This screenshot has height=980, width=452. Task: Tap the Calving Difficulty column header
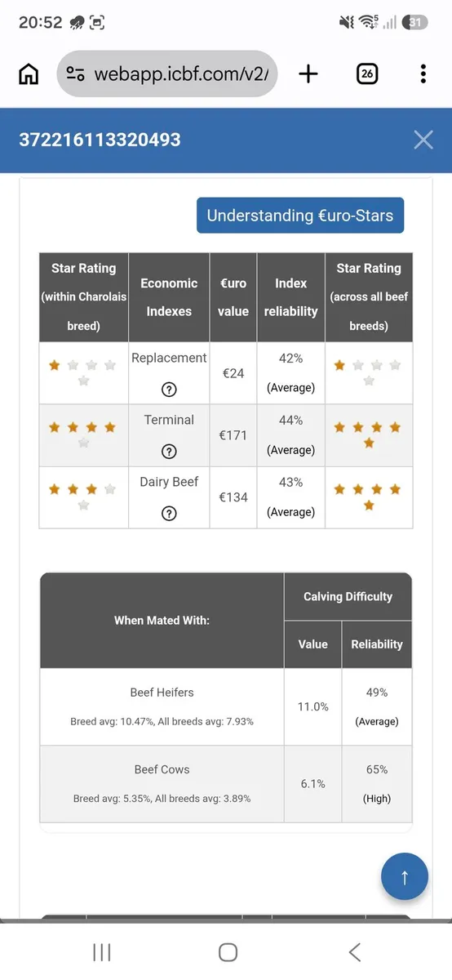tap(348, 596)
